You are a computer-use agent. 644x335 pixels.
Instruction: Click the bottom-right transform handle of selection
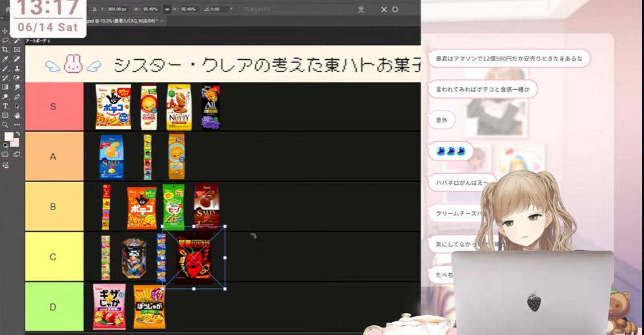point(225,289)
